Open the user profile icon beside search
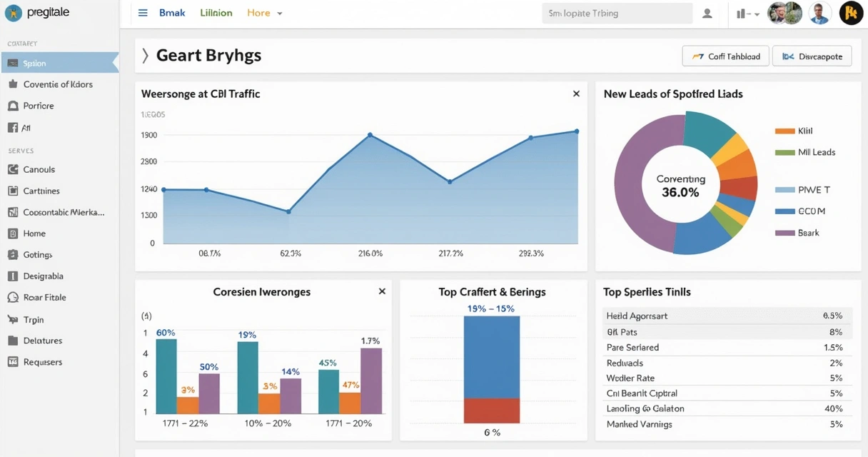The width and height of the screenshot is (868, 457). [707, 13]
